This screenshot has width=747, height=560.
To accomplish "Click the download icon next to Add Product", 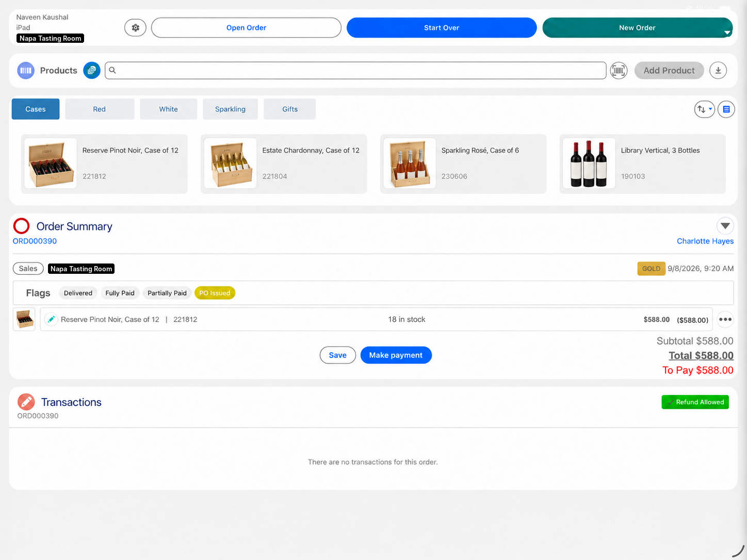I will [x=718, y=71].
